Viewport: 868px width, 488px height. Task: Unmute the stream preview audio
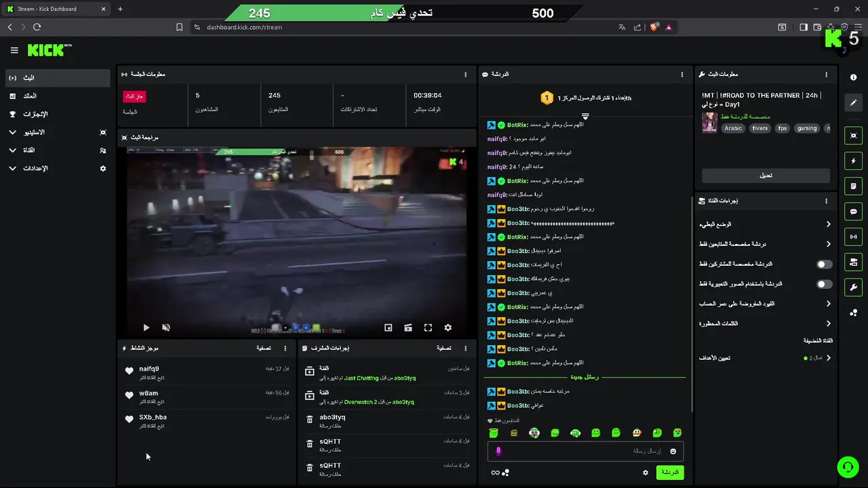(x=166, y=327)
